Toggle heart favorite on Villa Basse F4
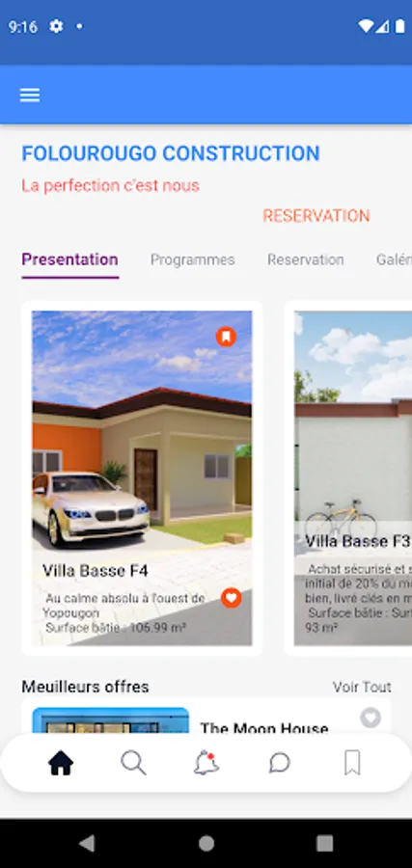The width and height of the screenshot is (412, 868). pyautogui.click(x=232, y=598)
